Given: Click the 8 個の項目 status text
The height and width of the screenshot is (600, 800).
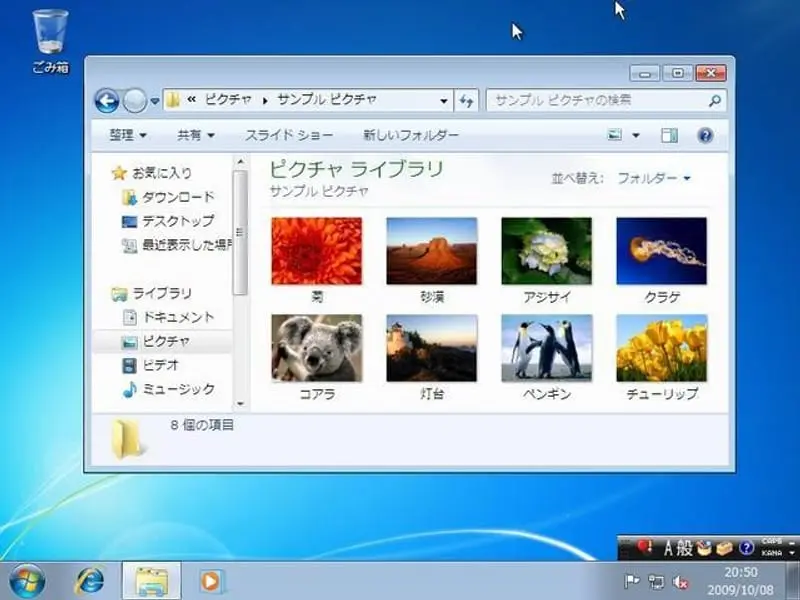Looking at the screenshot, I should coord(202,425).
